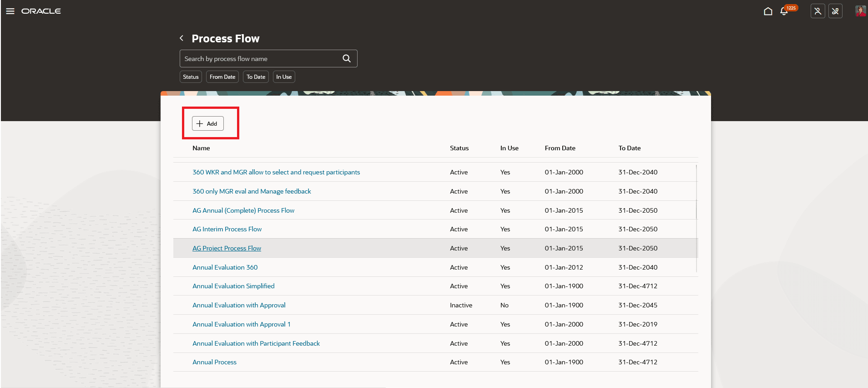Open Annual Evaluation Simplified link
This screenshot has height=388, width=868.
coord(233,286)
